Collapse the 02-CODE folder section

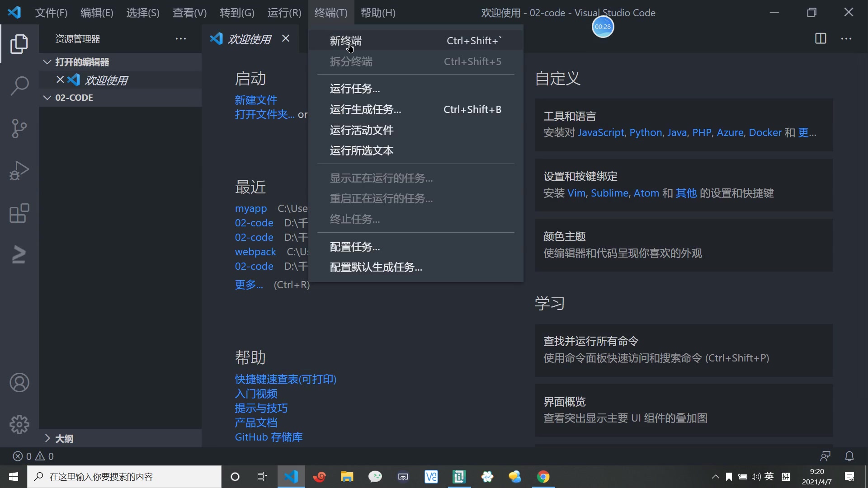tap(120, 98)
